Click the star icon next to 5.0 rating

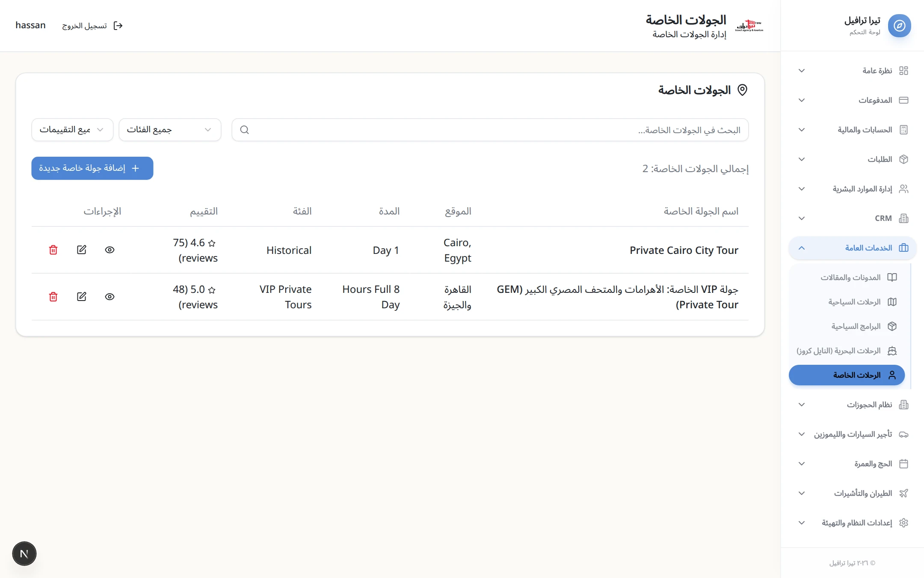point(212,290)
